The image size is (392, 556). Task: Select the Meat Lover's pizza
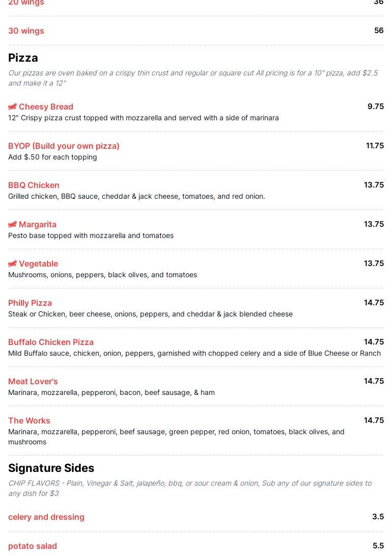[33, 382]
